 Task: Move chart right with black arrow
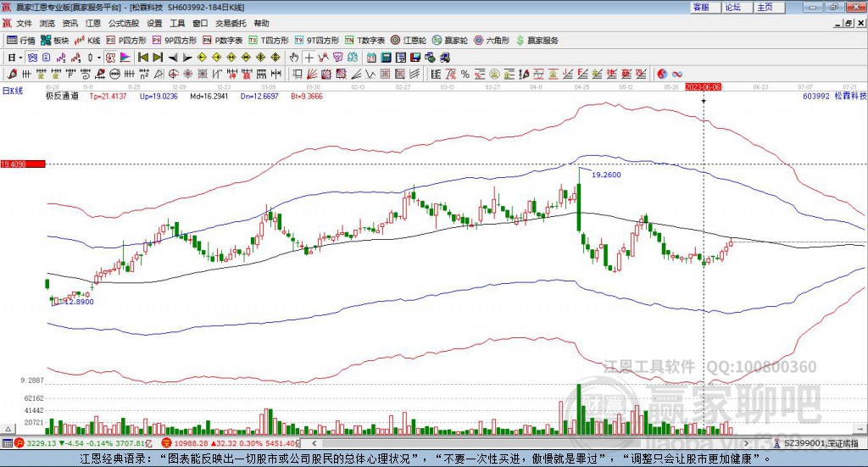tap(187, 58)
